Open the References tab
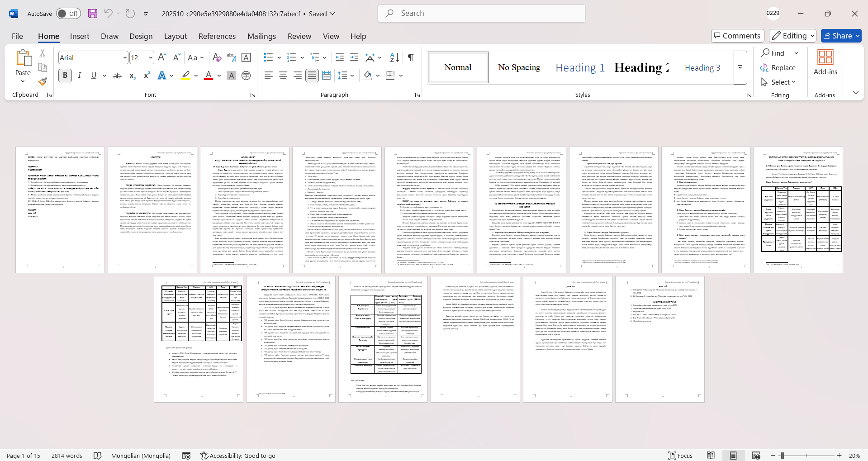 pos(217,36)
